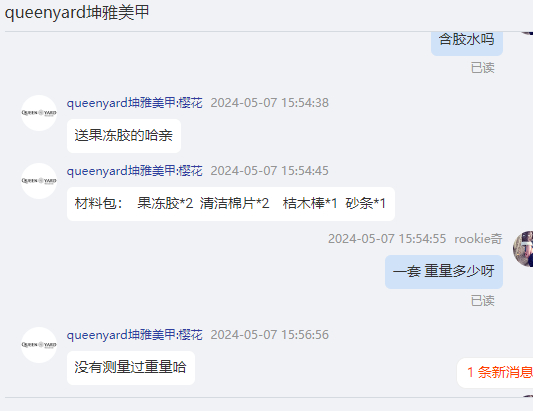Select the '没有测量过重量哈' message bubble
This screenshot has height=411, width=533.
point(131,367)
